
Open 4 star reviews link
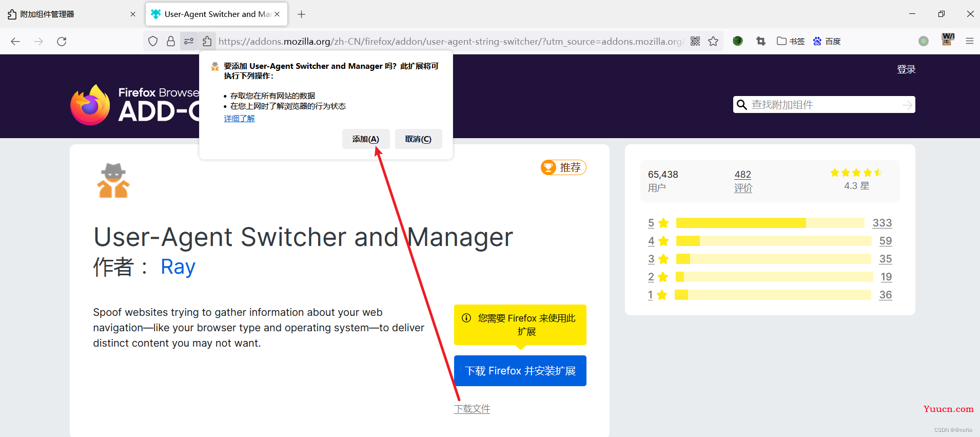[658, 241]
